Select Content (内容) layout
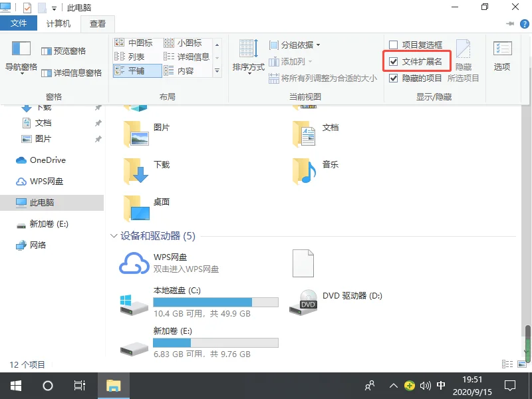 tap(178, 71)
